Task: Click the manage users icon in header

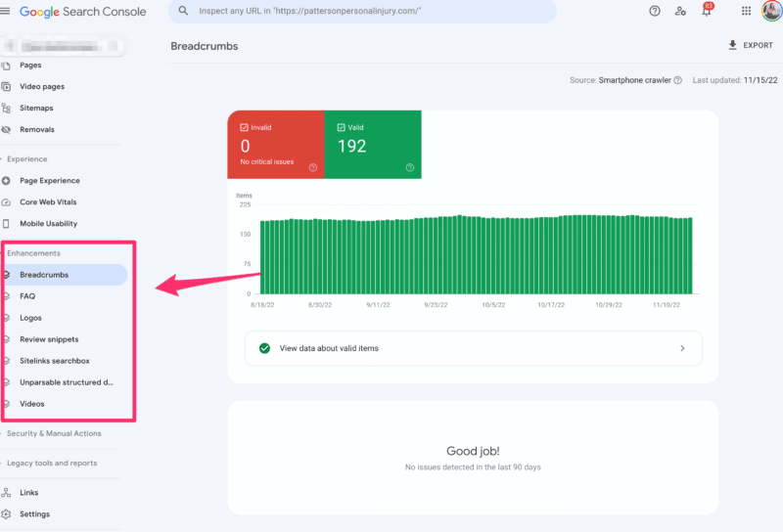Action: (x=680, y=11)
